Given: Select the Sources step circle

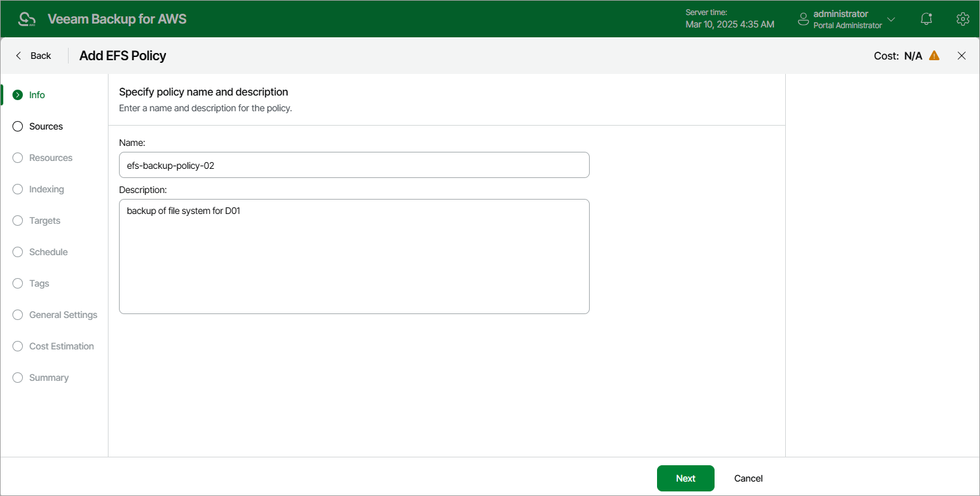Looking at the screenshot, I should pyautogui.click(x=18, y=126).
